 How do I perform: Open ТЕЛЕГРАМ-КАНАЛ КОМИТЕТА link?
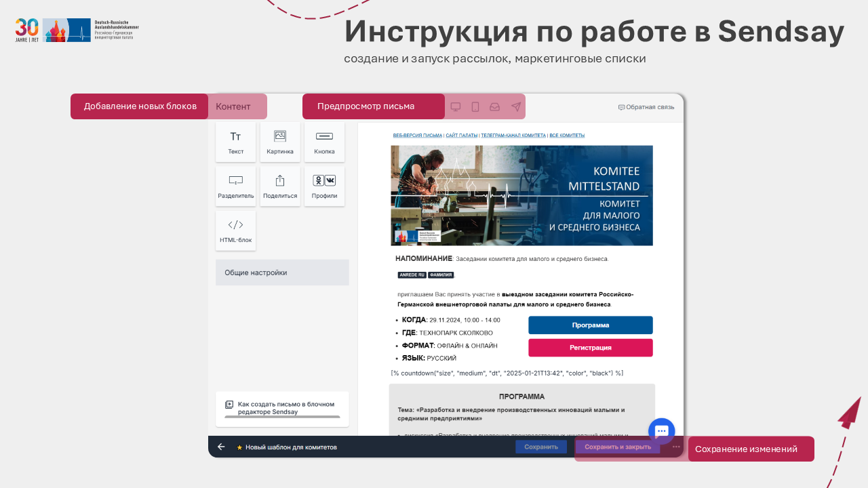(513, 136)
